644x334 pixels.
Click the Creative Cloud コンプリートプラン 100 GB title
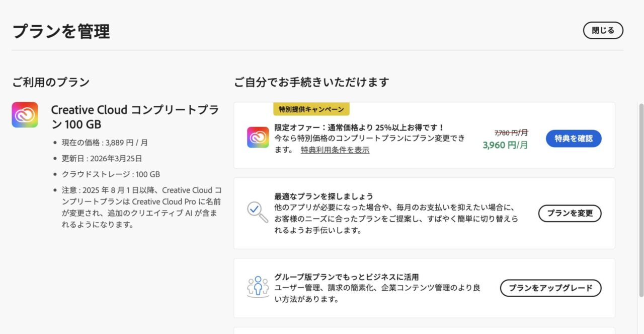pyautogui.click(x=135, y=117)
